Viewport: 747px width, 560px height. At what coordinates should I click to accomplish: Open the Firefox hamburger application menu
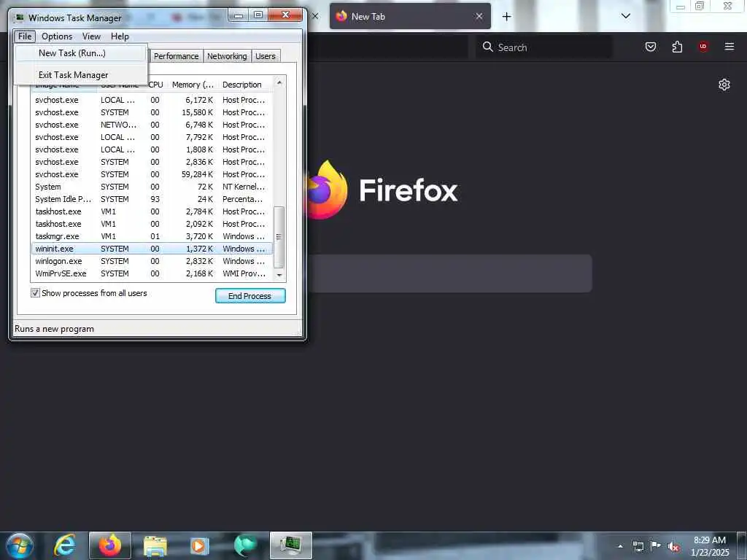tap(729, 47)
